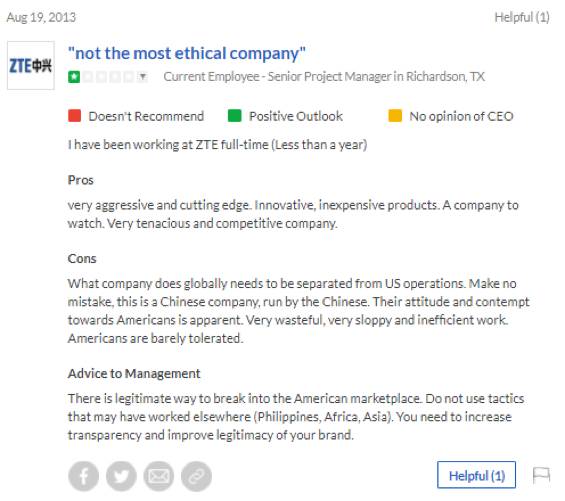The height and width of the screenshot is (501, 565).
Task: Click the green one-star rating icon
Action: point(74,77)
